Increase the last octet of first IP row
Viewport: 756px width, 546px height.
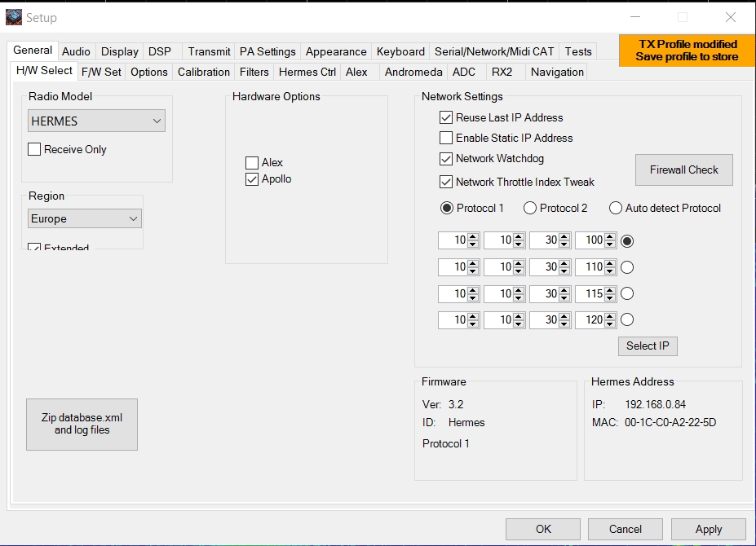point(610,237)
